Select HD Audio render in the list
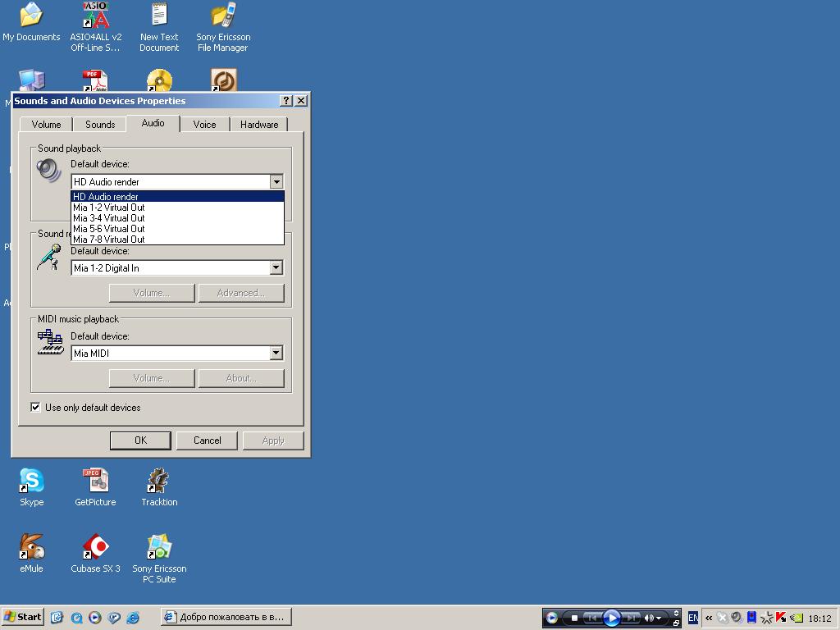This screenshot has width=840, height=630. click(177, 197)
